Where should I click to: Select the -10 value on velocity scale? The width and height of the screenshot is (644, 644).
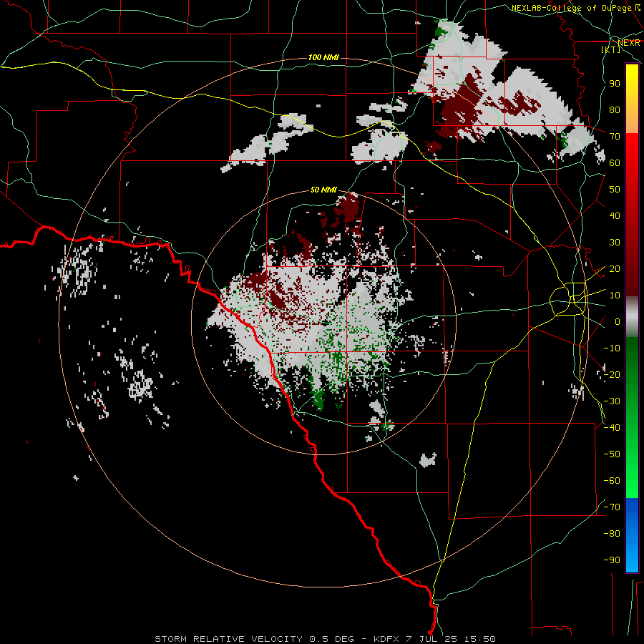tap(612, 348)
